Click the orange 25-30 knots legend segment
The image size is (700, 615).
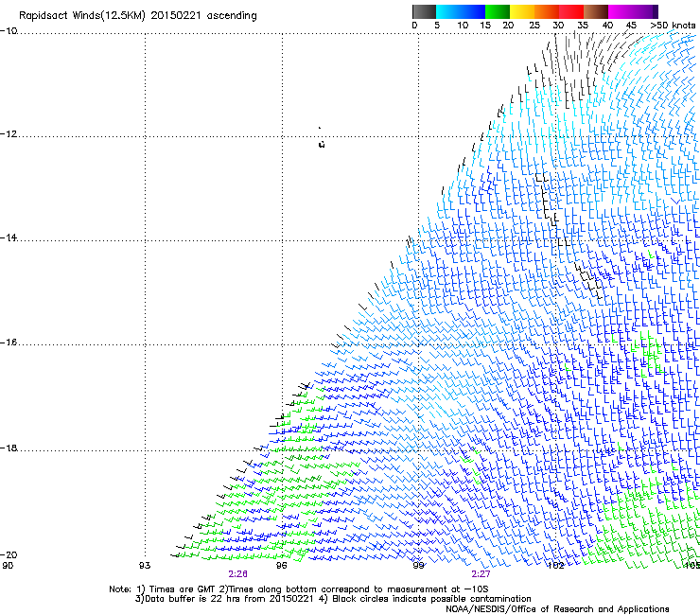click(547, 11)
